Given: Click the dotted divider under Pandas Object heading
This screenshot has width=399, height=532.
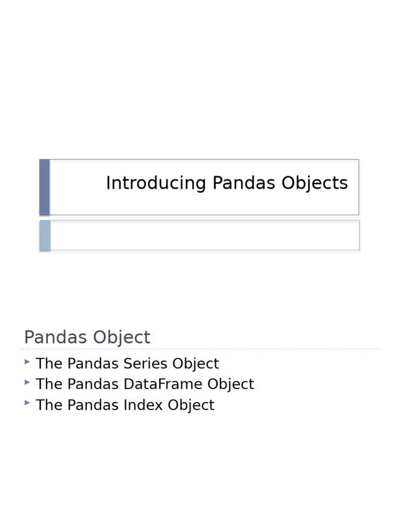Looking at the screenshot, I should 199,349.
